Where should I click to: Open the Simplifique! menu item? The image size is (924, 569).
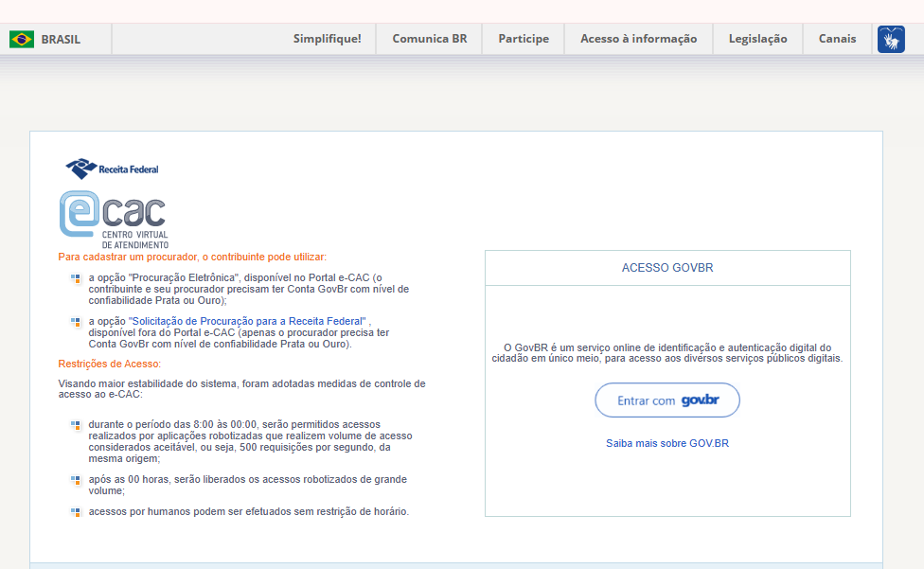[x=327, y=39]
